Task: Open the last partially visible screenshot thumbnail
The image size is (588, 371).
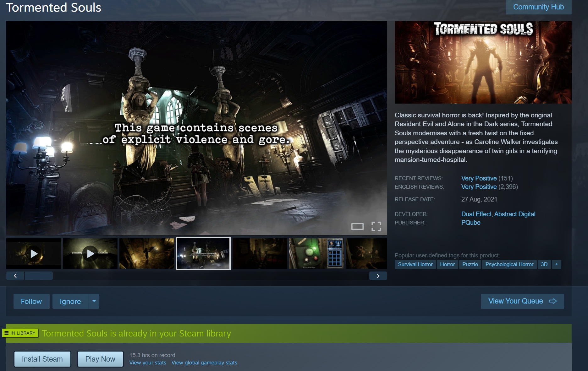Action: click(x=366, y=253)
